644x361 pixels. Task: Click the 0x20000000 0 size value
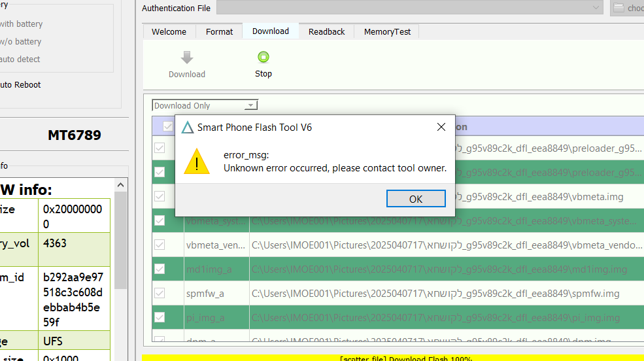tap(73, 216)
